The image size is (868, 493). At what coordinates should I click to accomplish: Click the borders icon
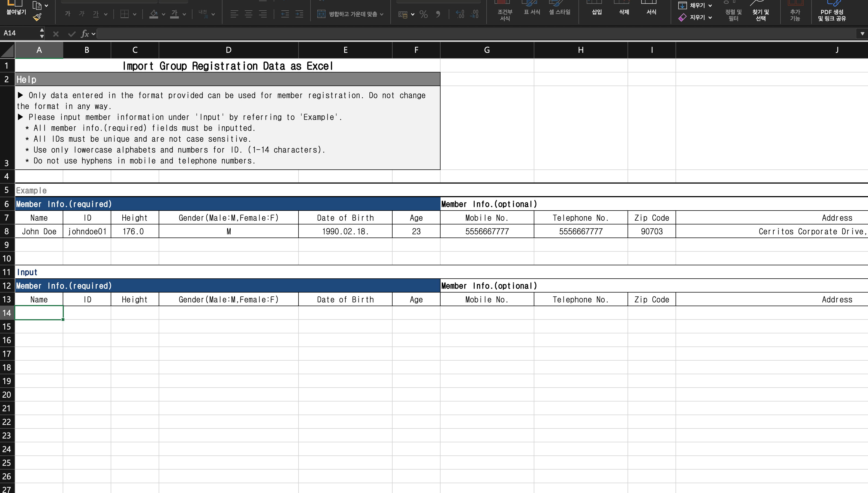point(125,14)
